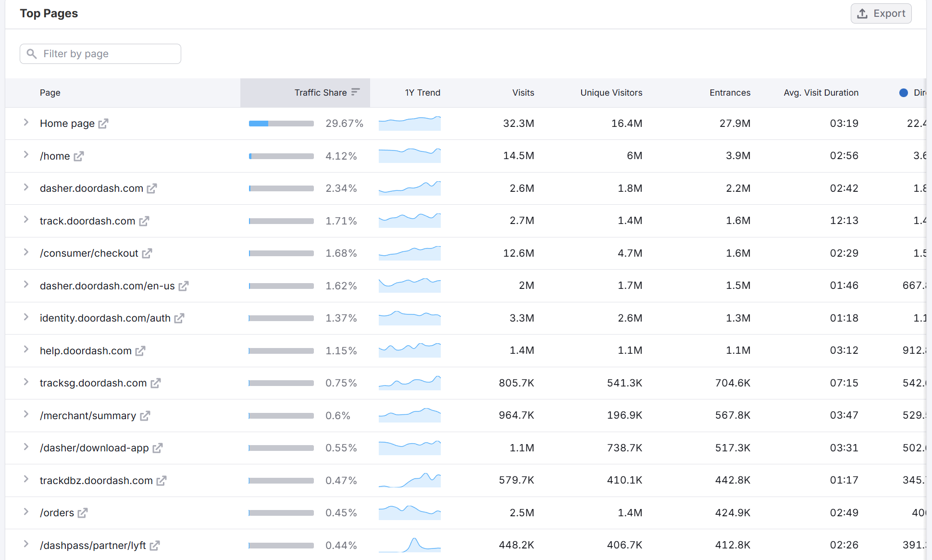Sort by Avg. Visit Duration column
The height and width of the screenshot is (560, 932).
pos(820,93)
